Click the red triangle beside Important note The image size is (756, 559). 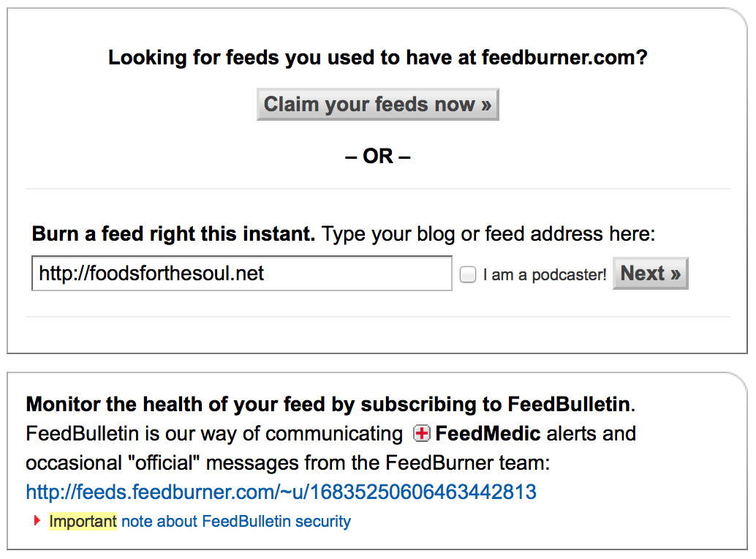(37, 521)
